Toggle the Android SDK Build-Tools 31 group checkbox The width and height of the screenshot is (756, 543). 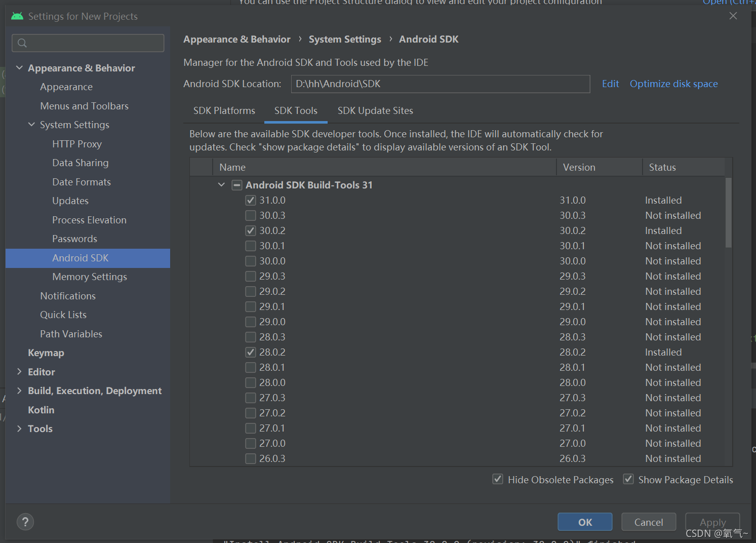coord(236,185)
